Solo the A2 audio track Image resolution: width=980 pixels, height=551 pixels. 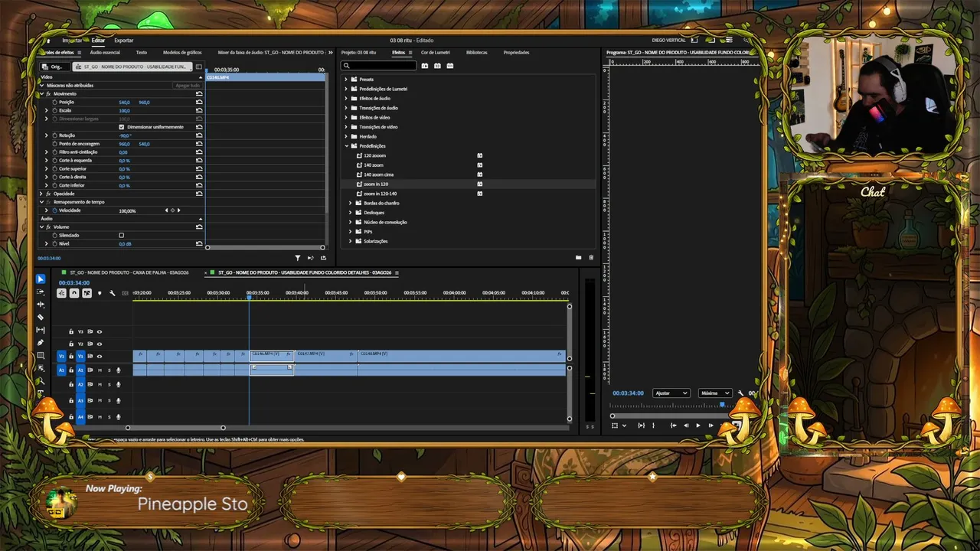click(x=109, y=385)
